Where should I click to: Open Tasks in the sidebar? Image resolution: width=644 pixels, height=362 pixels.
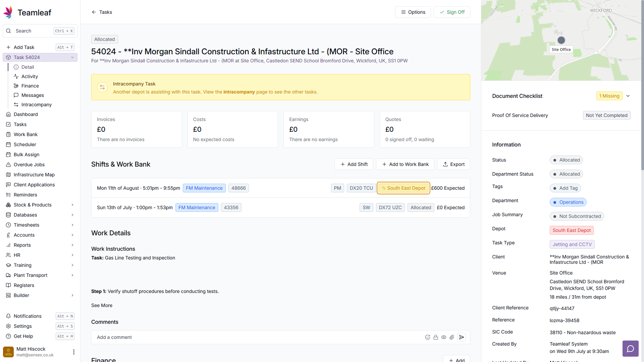pyautogui.click(x=40, y=124)
